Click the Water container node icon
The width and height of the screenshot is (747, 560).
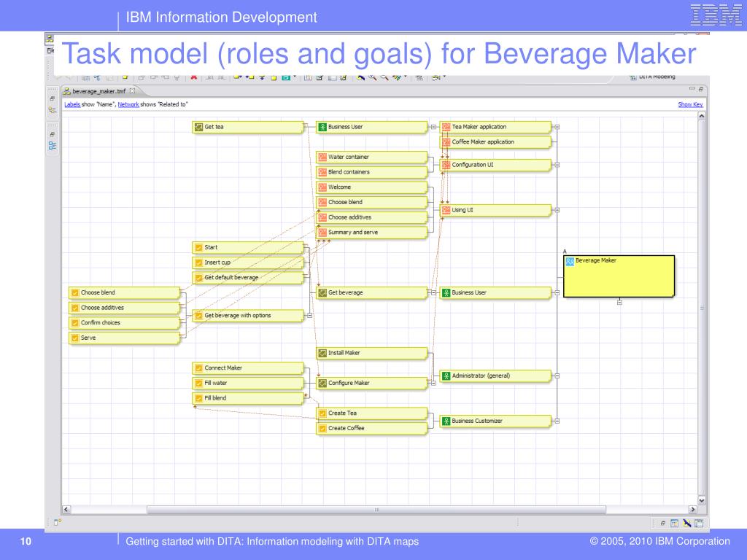322,157
